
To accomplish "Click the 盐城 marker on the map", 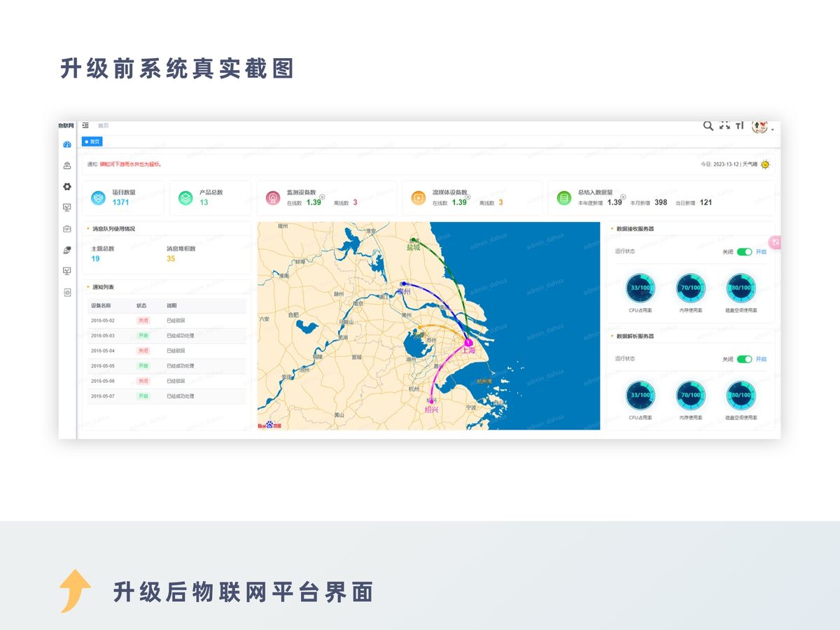I will [x=414, y=240].
